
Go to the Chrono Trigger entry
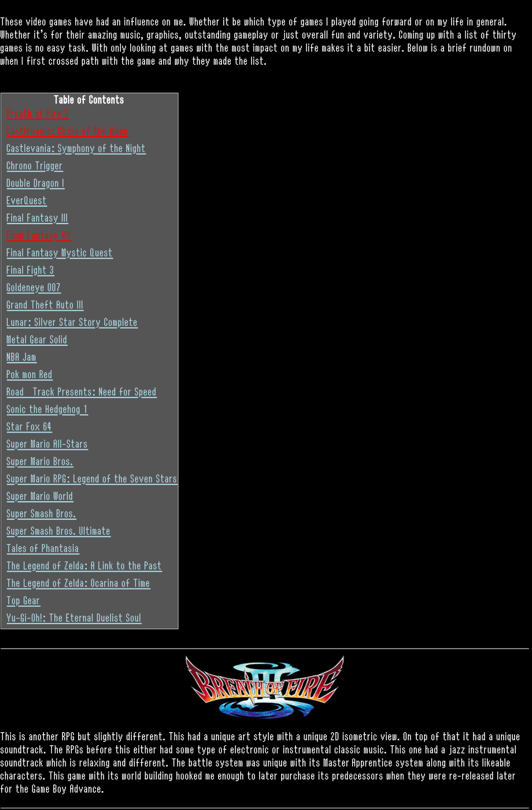(x=34, y=166)
